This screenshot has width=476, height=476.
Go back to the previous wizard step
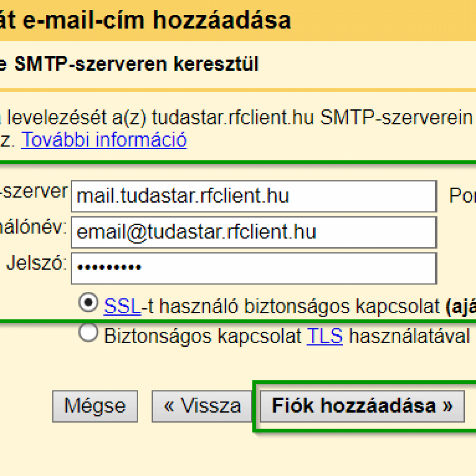(202, 405)
